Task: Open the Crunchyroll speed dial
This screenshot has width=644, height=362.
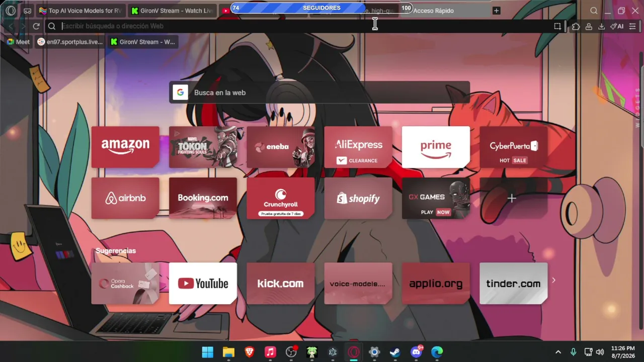Action: (x=280, y=198)
